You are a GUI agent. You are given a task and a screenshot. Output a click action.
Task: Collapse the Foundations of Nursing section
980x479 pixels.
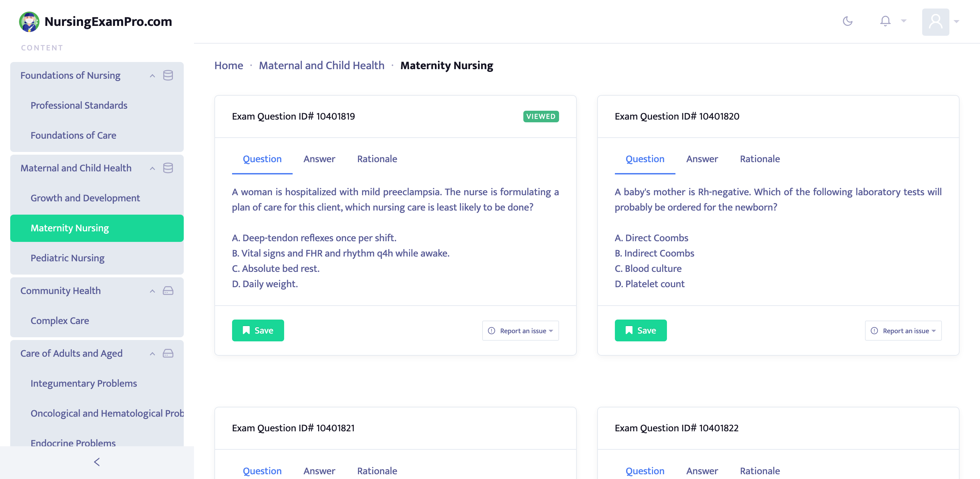click(152, 75)
